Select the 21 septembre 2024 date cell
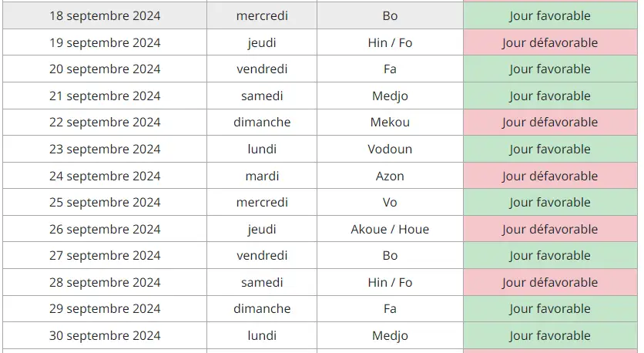The image size is (644, 353). tap(105, 96)
